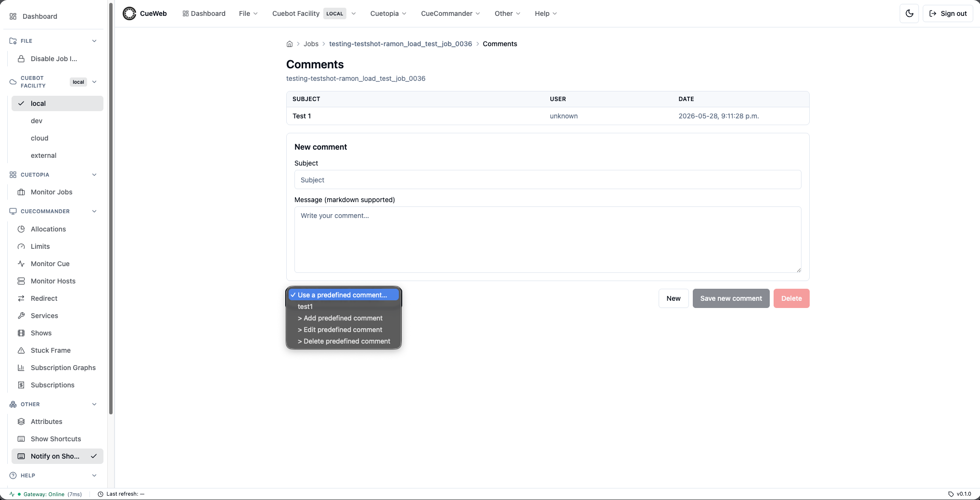This screenshot has width=980, height=500.
Task: Click the 'unknown' user cell
Action: point(564,116)
